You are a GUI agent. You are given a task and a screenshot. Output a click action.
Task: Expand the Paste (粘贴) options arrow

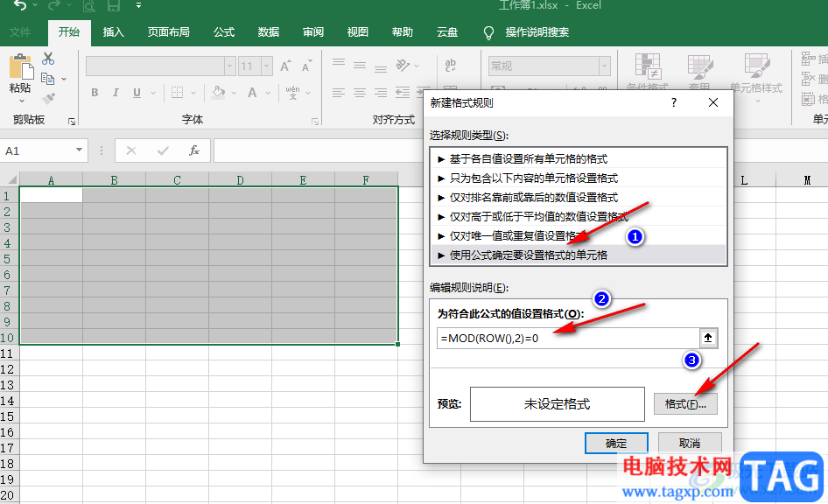(22, 101)
